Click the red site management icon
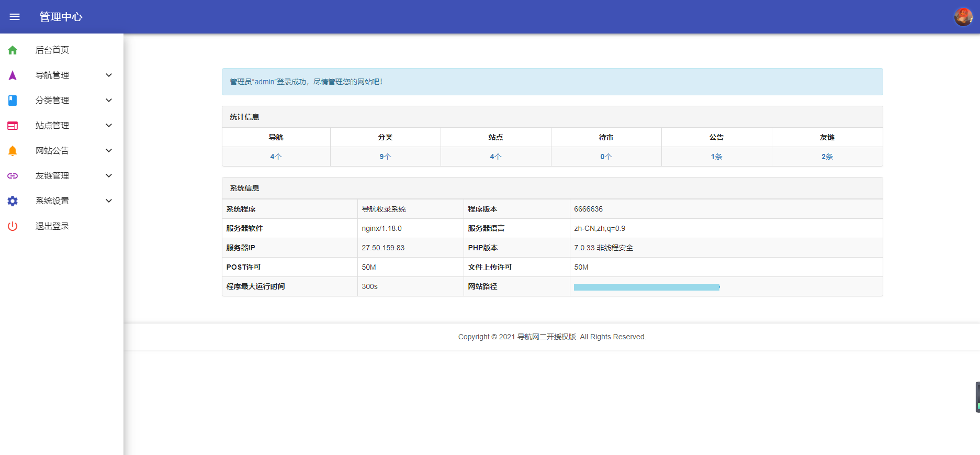The height and width of the screenshot is (455, 980). pyautogui.click(x=13, y=126)
